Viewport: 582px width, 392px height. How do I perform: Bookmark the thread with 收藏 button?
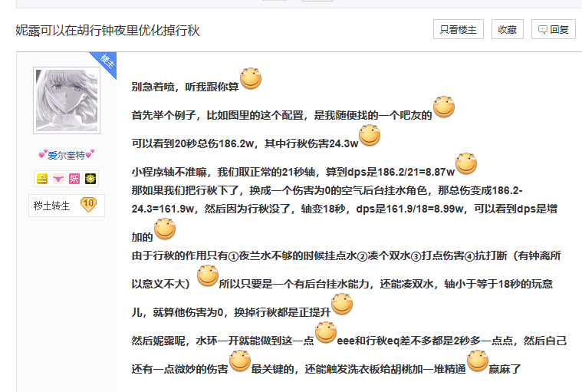pyautogui.click(x=507, y=30)
